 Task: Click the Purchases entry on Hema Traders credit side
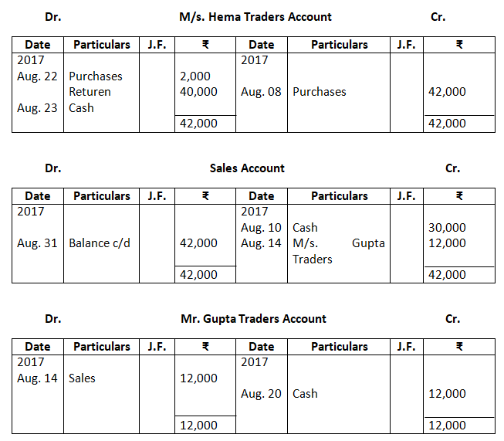tap(320, 92)
